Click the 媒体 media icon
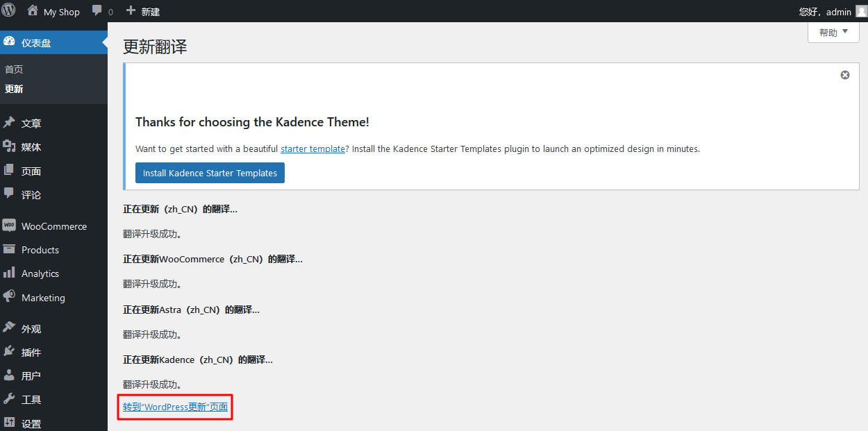Image resolution: width=868 pixels, height=431 pixels. tap(9, 146)
